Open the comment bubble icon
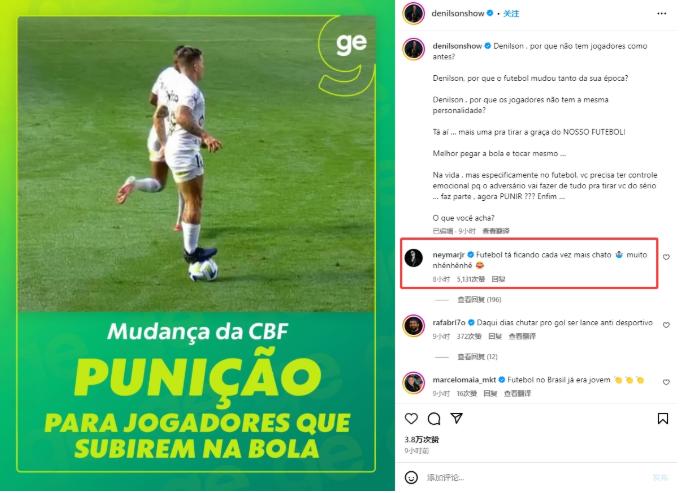 [434, 419]
